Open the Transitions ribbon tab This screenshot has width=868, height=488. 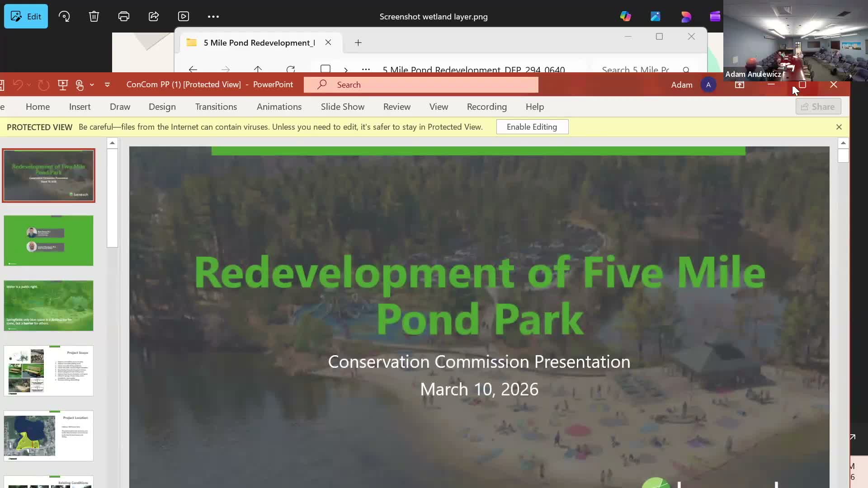[x=216, y=107]
